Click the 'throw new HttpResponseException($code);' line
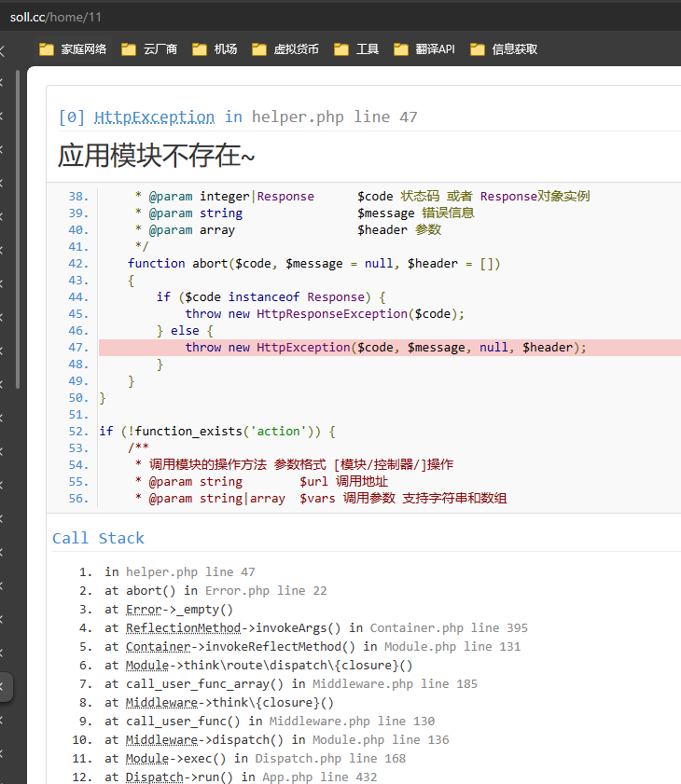681x784 pixels. [x=325, y=314]
